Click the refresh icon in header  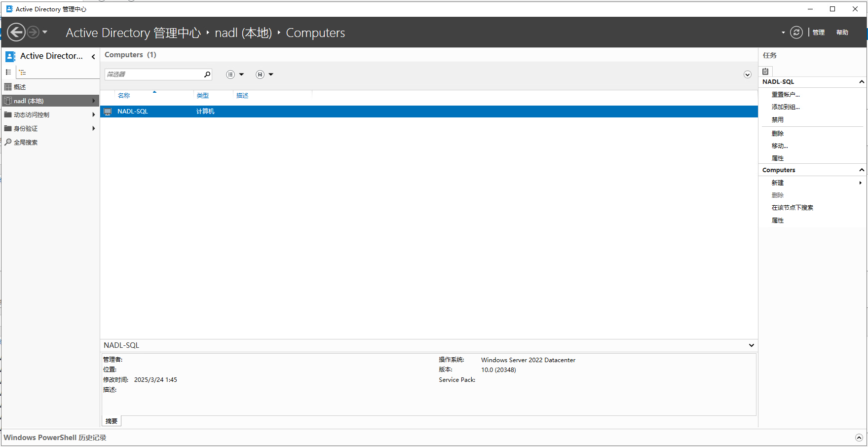(x=796, y=33)
